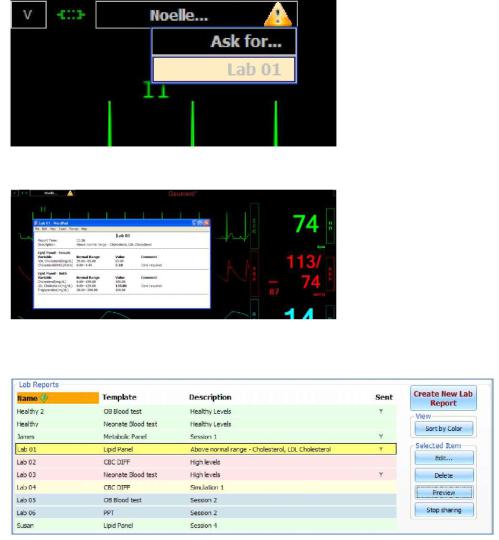
Task: Select the 'Susan' report row
Action: (x=206, y=526)
